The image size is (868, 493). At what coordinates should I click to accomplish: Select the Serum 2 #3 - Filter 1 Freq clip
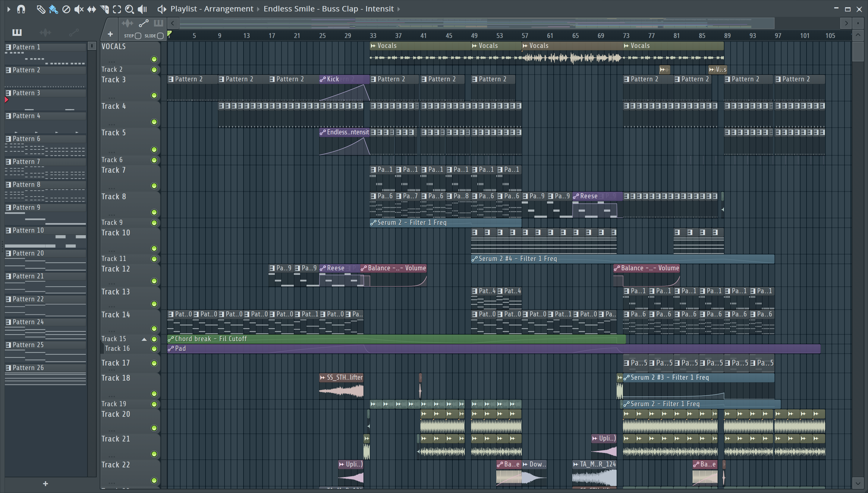(699, 386)
